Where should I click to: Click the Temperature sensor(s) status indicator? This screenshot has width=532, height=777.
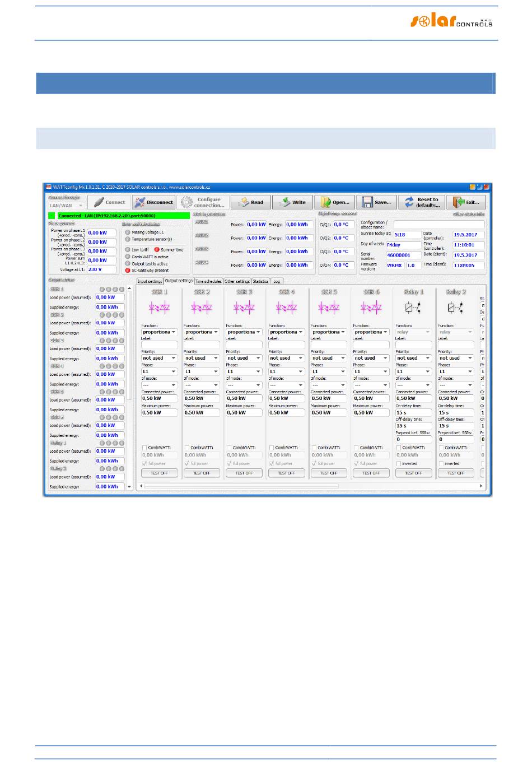coord(128,239)
